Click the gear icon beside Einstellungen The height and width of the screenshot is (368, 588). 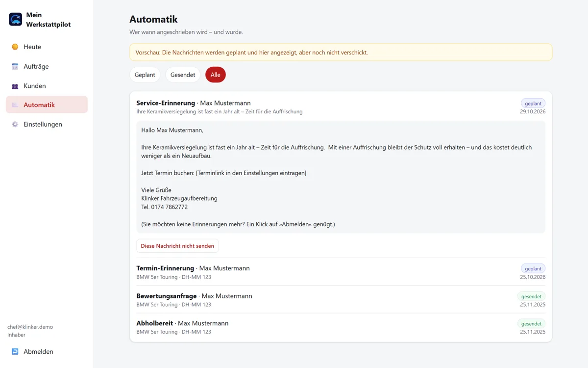[15, 125]
